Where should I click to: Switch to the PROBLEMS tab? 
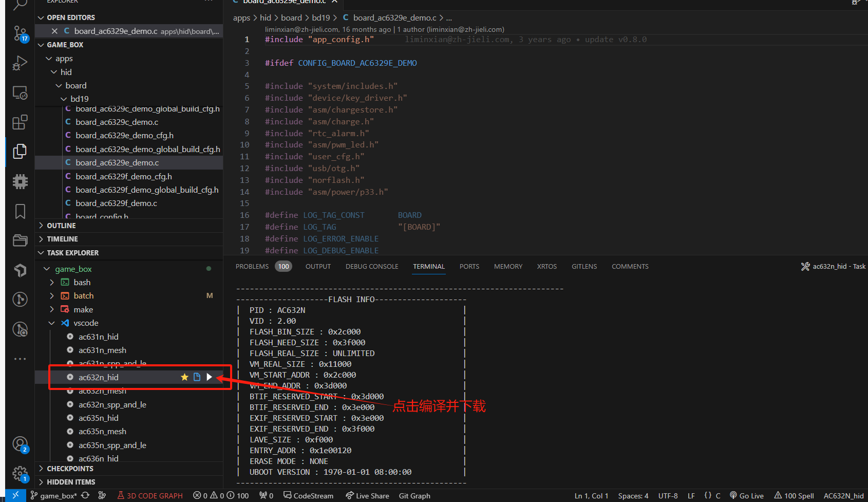pos(252,267)
